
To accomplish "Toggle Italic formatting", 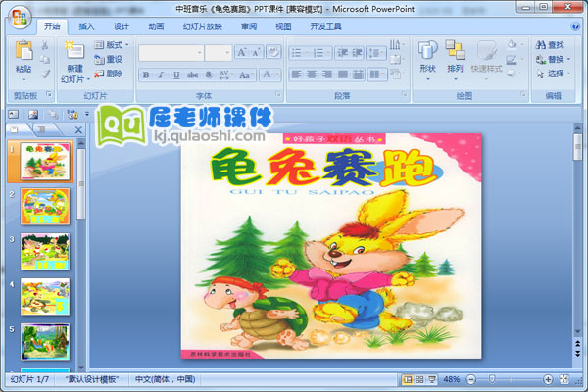I will click(161, 75).
